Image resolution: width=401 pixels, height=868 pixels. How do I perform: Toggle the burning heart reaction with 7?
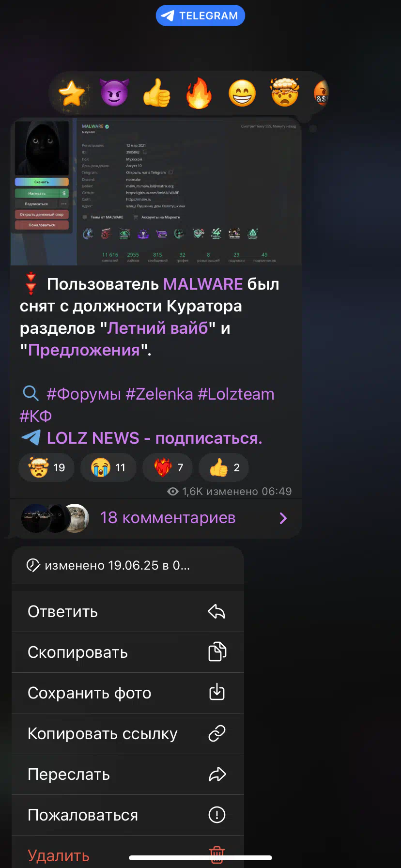pyautogui.click(x=168, y=467)
